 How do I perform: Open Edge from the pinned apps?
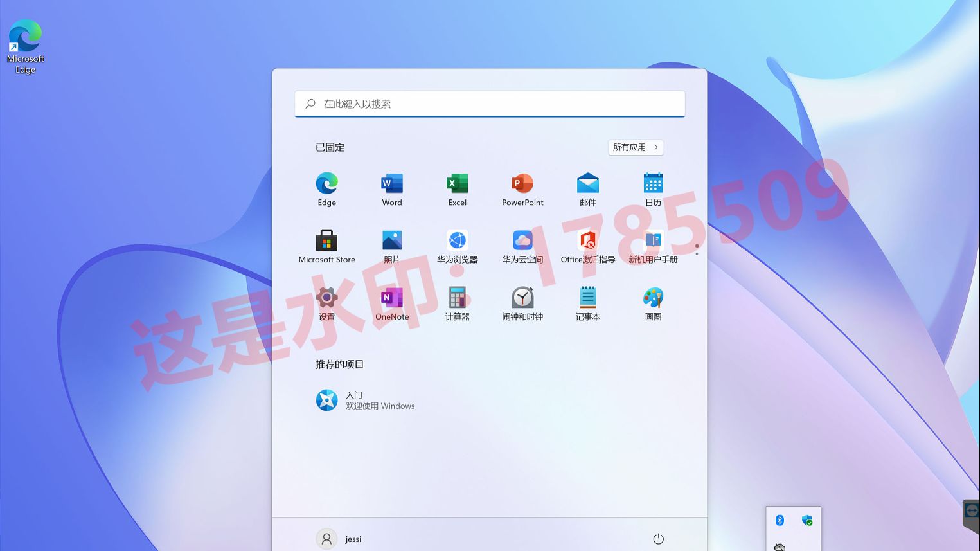(x=326, y=190)
